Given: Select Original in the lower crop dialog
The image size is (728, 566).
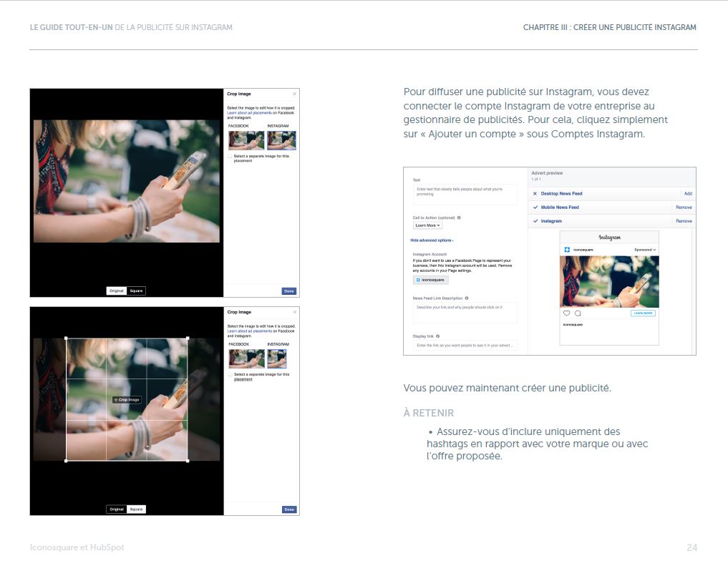Looking at the screenshot, I should pyautogui.click(x=117, y=509).
